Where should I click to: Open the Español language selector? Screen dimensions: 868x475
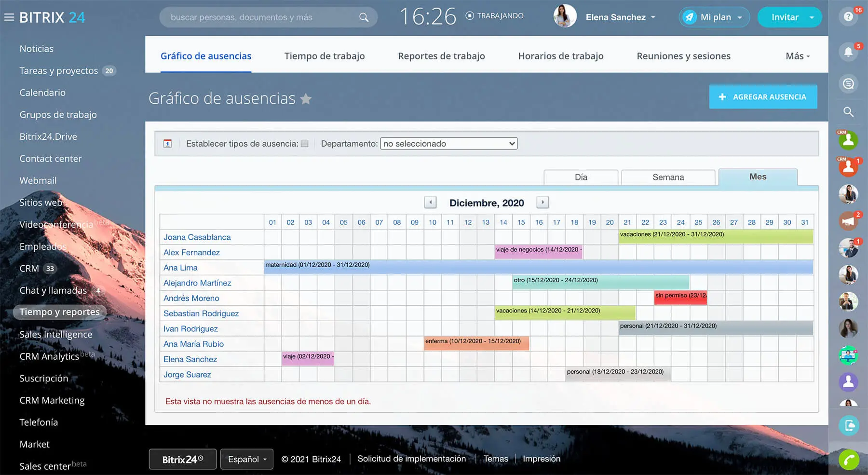(x=247, y=459)
